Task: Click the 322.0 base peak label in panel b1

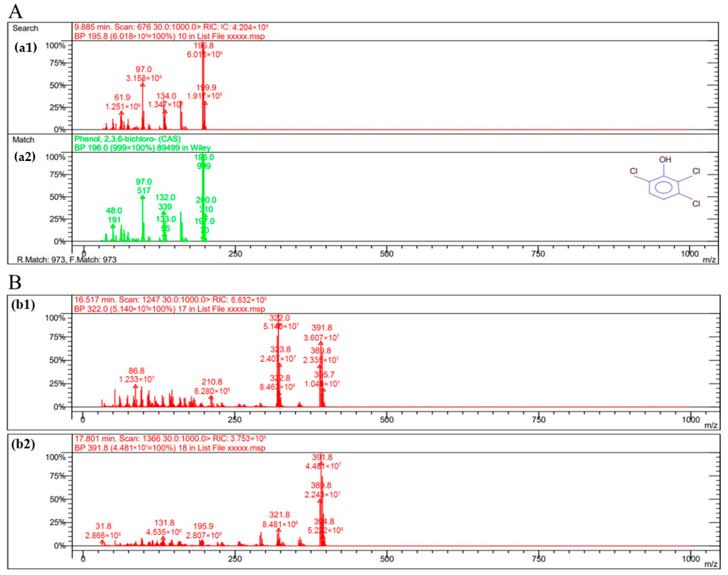Action: (x=279, y=318)
